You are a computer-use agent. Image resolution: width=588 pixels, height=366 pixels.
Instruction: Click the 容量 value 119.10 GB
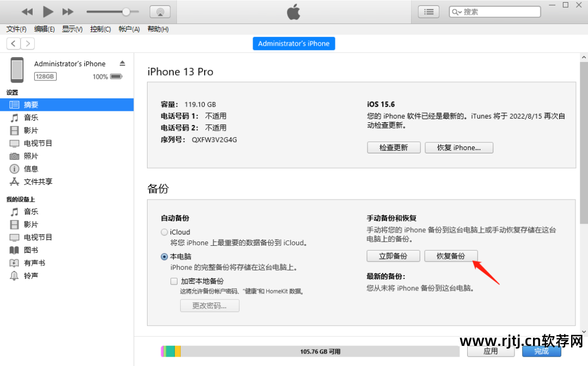pos(200,104)
